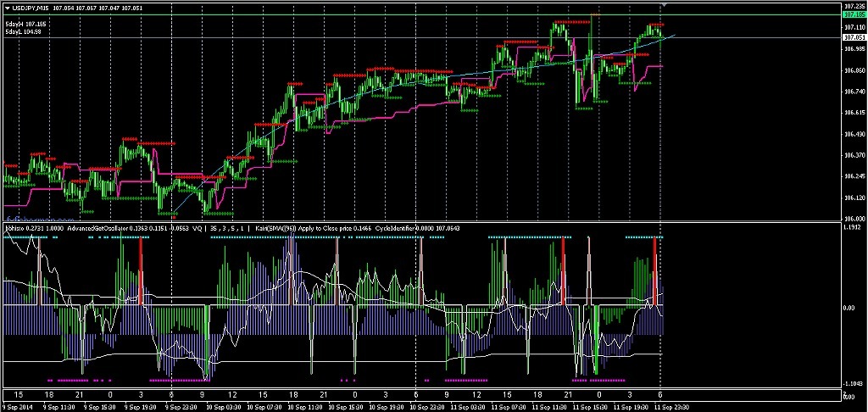
Task: Click the 5dayL 104.98 text label
Action: 24,32
